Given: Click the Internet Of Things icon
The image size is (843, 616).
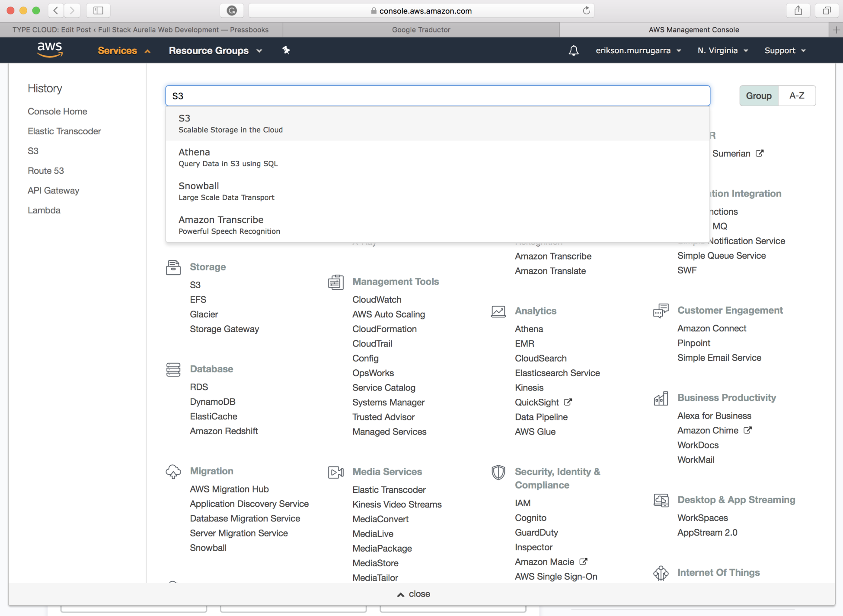Looking at the screenshot, I should pyautogui.click(x=661, y=573).
